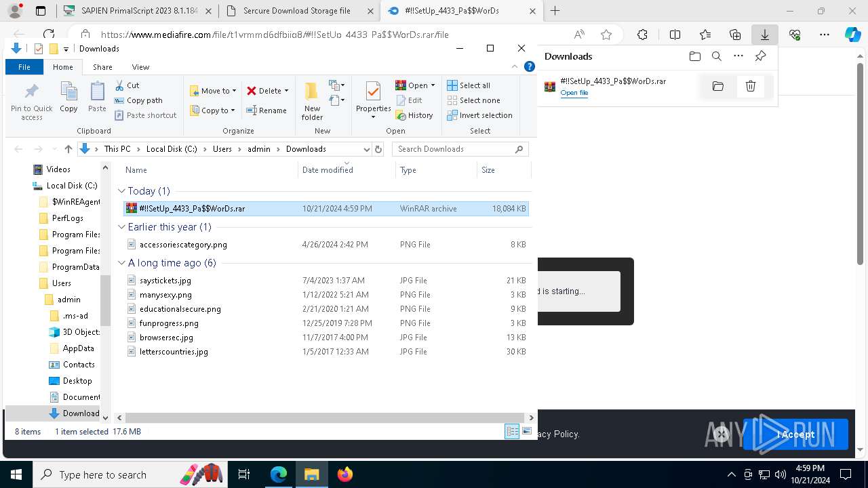Open the File menu tab

[x=24, y=67]
